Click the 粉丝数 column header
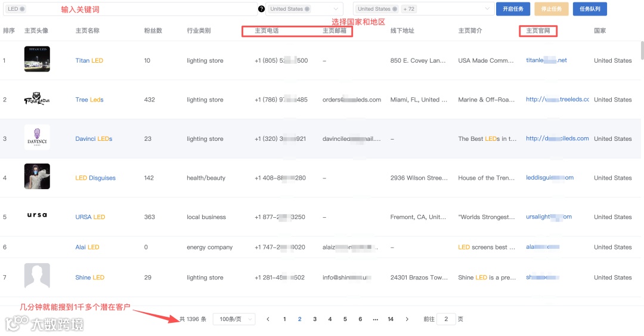This screenshot has width=644, height=336. coord(153,30)
